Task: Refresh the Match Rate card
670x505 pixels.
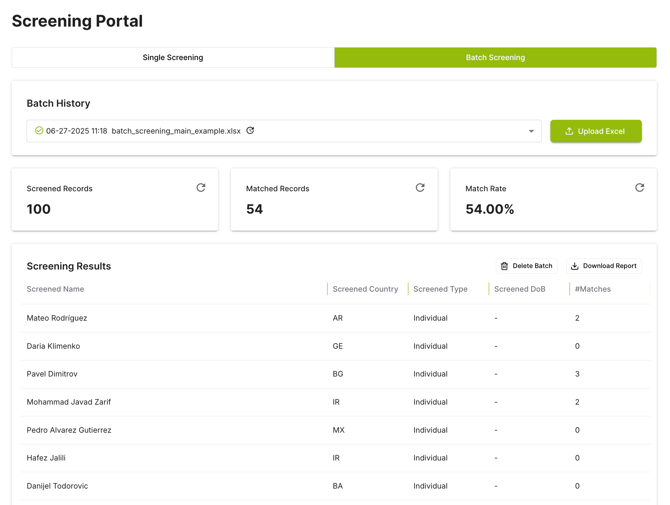Action: click(x=639, y=188)
